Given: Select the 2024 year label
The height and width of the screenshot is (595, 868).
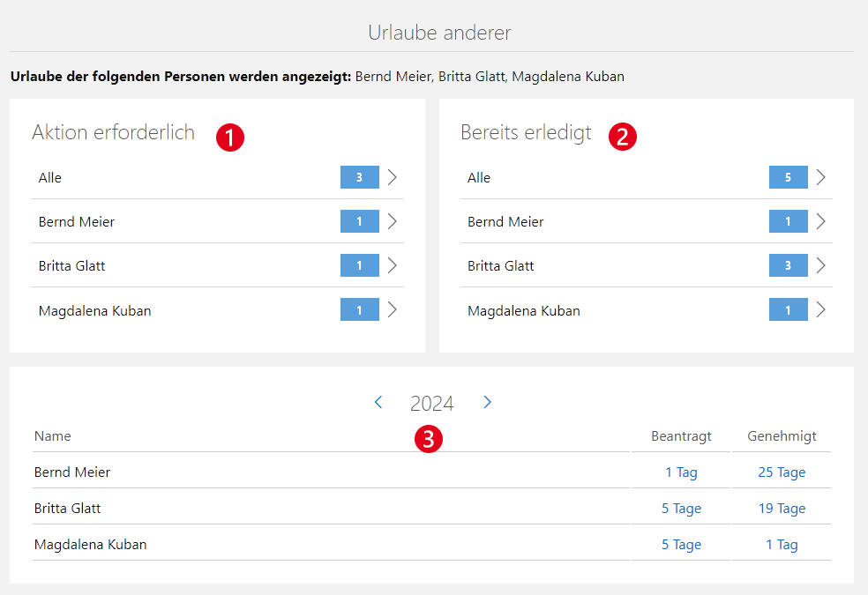Looking at the screenshot, I should tap(432, 404).
